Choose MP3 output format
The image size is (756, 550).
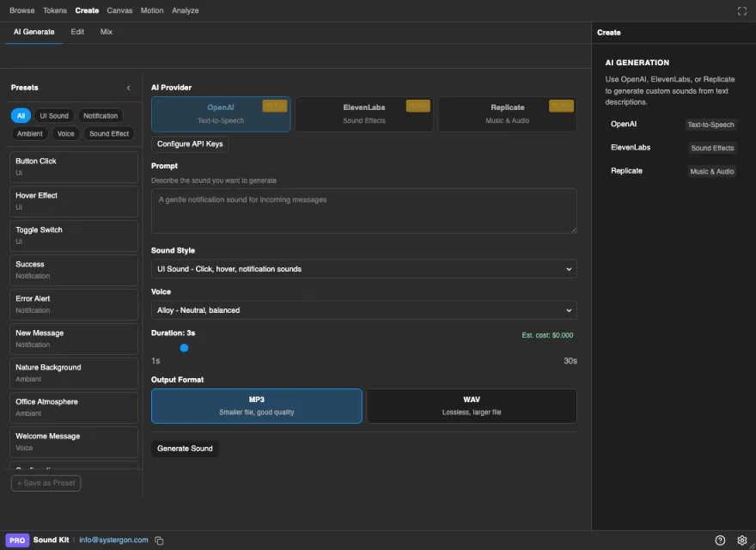pos(257,406)
